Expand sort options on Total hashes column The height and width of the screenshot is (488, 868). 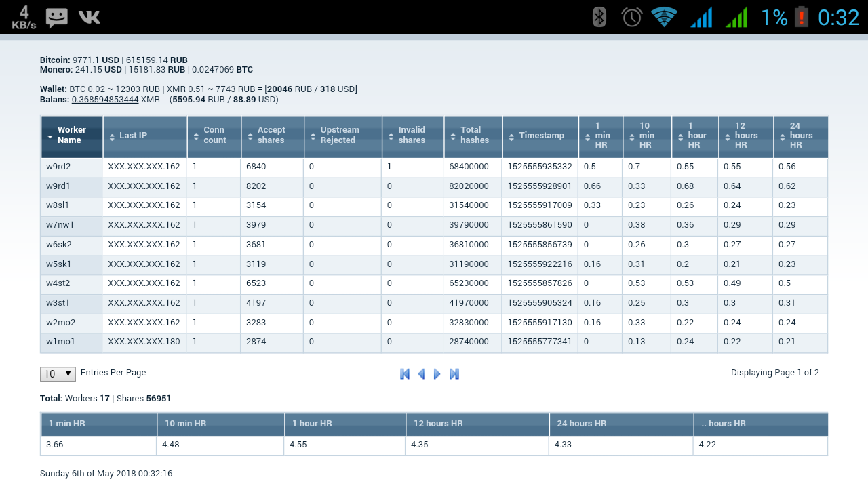click(x=473, y=136)
